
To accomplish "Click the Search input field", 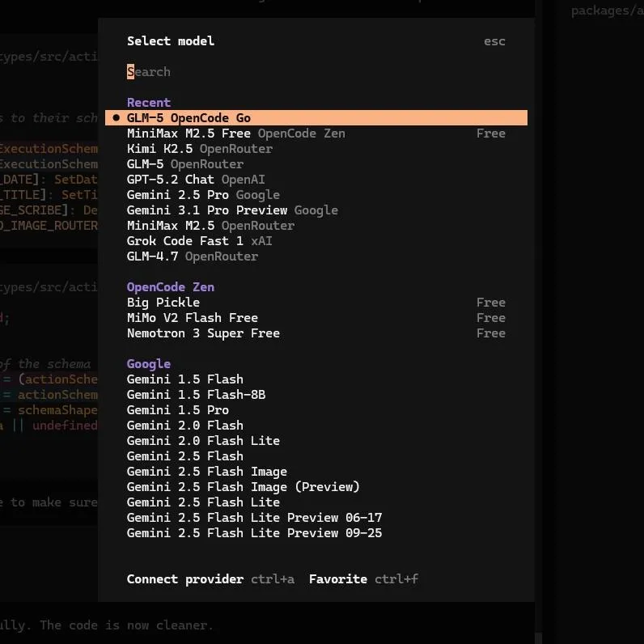I will 316,72.
